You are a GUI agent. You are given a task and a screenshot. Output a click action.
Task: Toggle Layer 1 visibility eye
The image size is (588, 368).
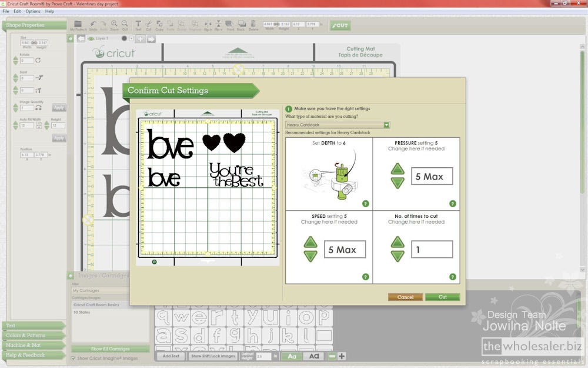tap(91, 39)
